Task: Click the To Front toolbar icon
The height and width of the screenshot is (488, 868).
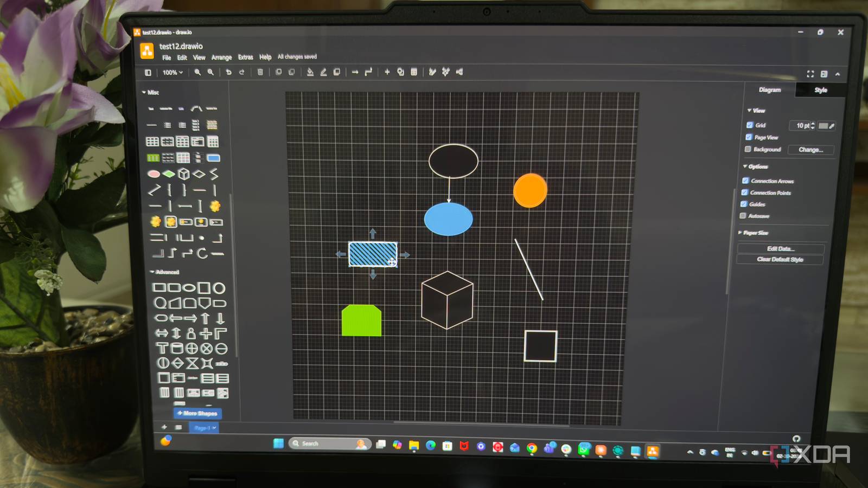Action: coord(279,72)
